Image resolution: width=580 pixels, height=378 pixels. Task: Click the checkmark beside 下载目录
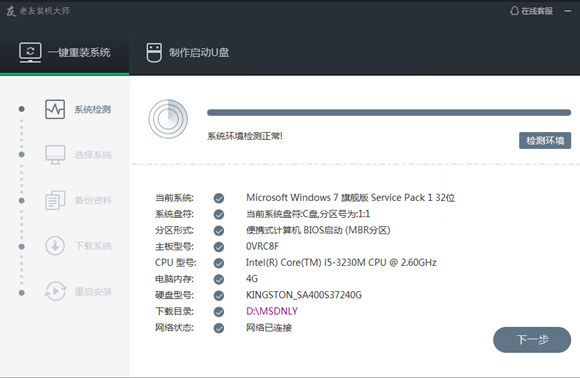[219, 312]
